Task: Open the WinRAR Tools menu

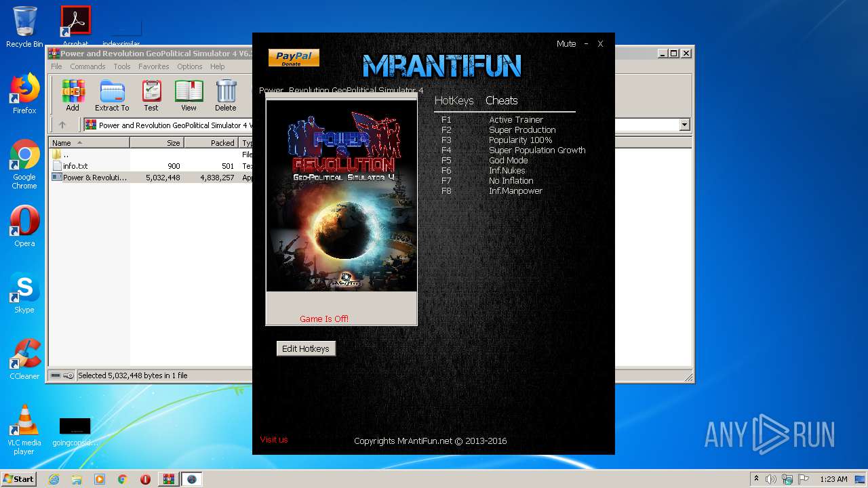Action: point(122,66)
